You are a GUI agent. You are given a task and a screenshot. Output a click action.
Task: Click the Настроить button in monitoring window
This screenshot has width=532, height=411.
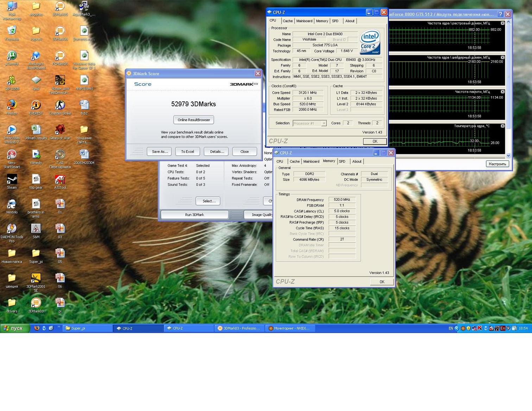[497, 164]
